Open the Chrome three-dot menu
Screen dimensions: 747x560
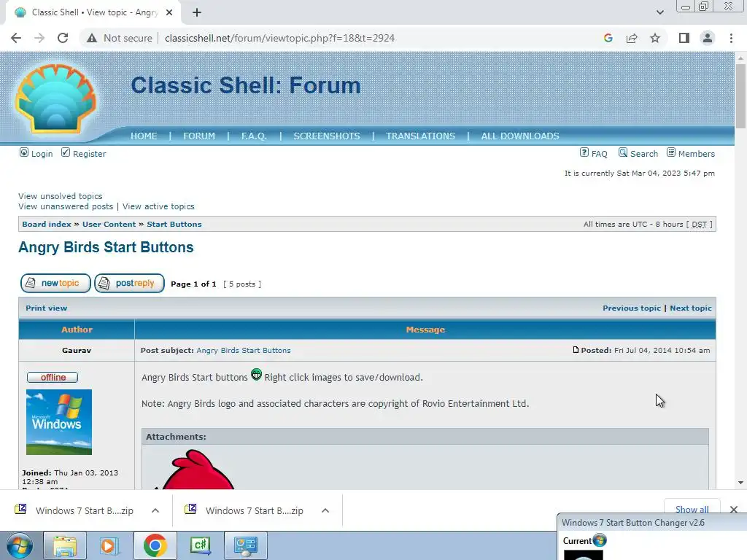[731, 38]
